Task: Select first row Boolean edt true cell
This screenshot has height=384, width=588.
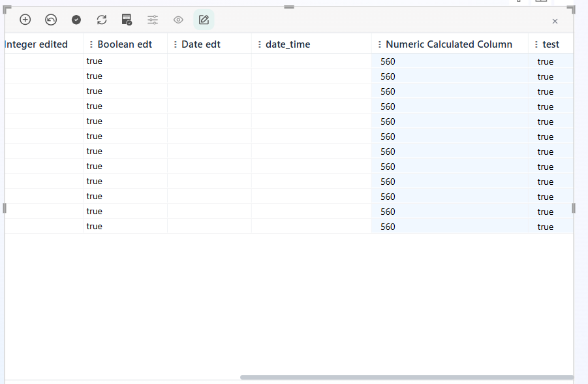Action: point(125,61)
